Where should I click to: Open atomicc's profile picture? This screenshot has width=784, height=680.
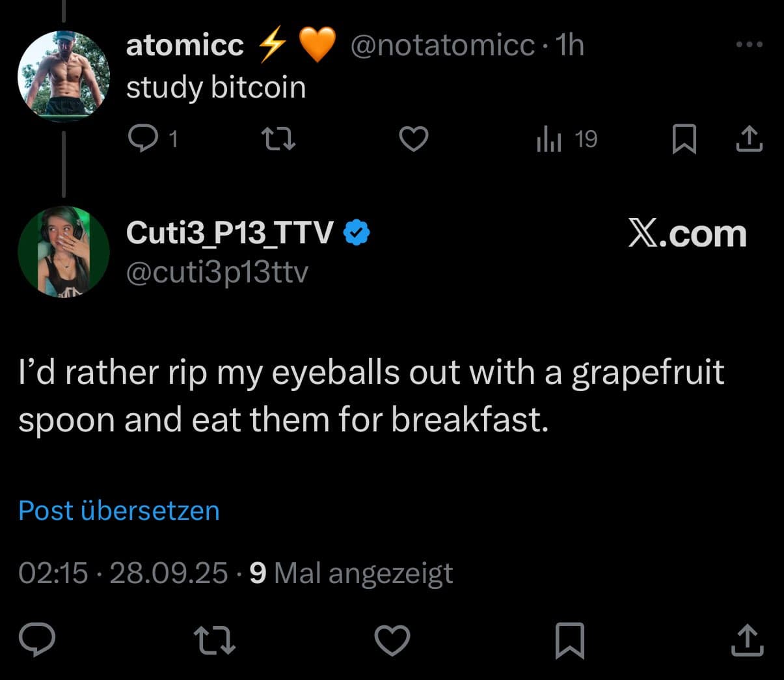(64, 76)
